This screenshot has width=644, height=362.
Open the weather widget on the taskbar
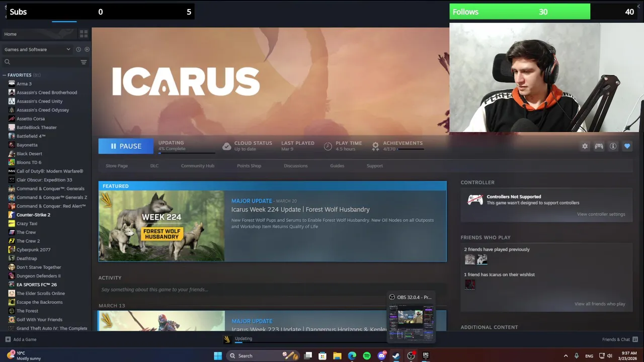point(24,355)
